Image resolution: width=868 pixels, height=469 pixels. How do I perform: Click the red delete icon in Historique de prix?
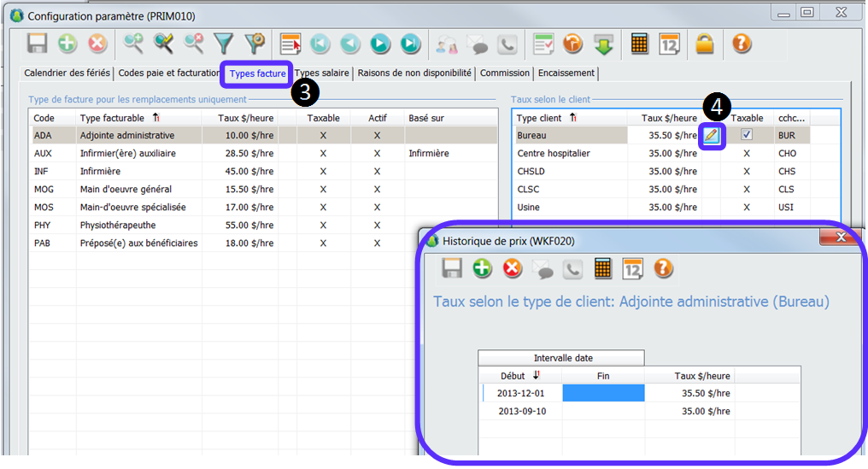click(x=512, y=269)
